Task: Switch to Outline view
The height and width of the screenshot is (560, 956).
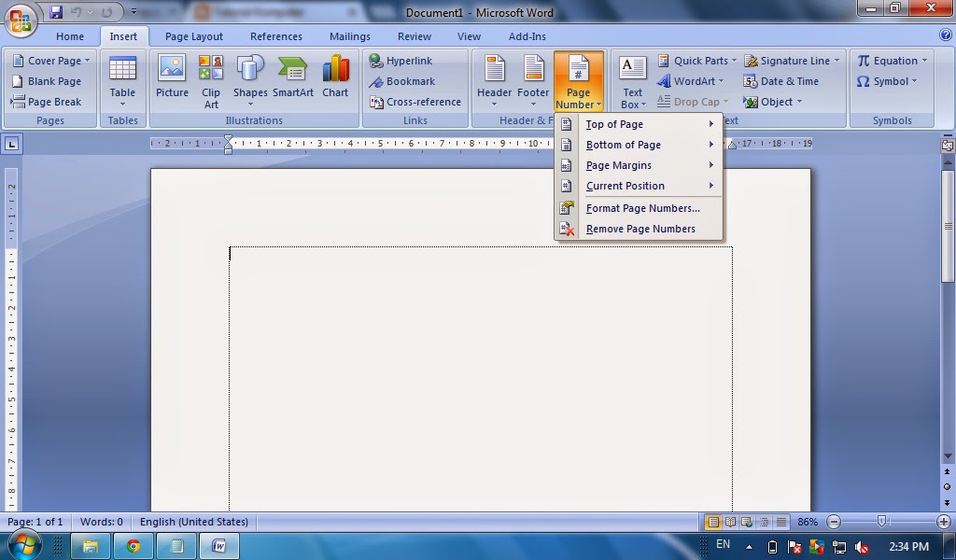Action: 764,522
